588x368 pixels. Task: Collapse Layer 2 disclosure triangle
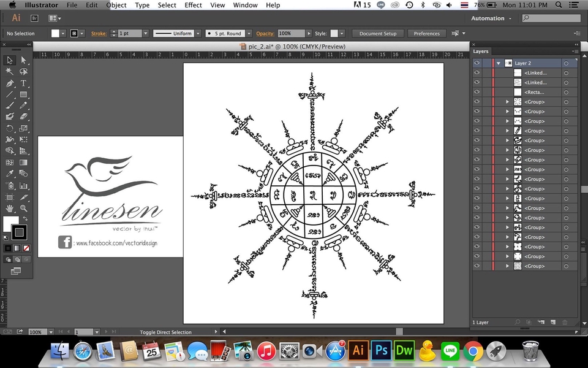499,63
